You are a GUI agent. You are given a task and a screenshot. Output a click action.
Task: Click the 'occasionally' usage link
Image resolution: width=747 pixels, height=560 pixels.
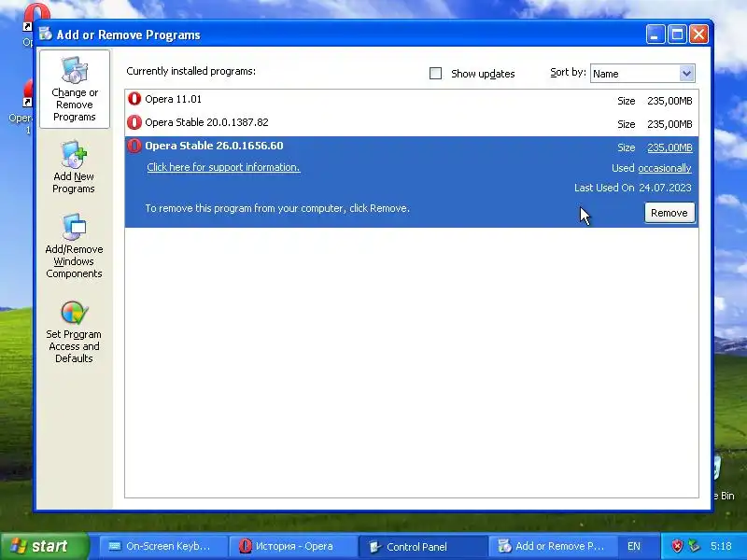[x=665, y=168]
